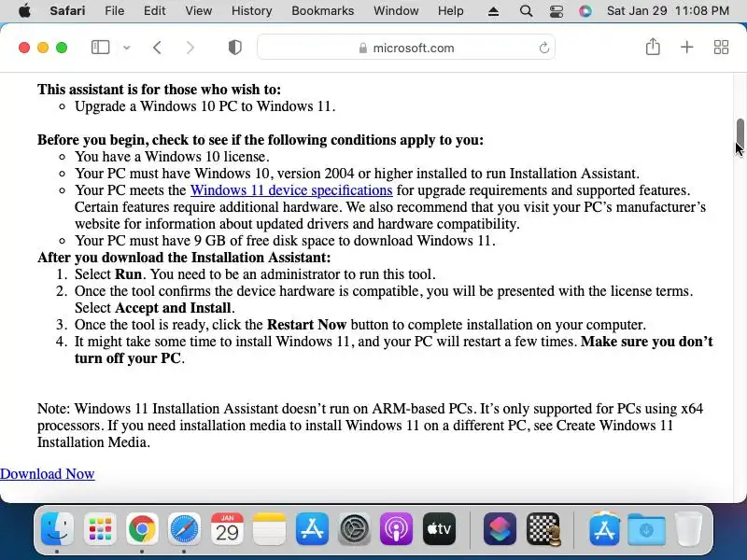Click the 'Restart Now' bold text

(x=306, y=325)
